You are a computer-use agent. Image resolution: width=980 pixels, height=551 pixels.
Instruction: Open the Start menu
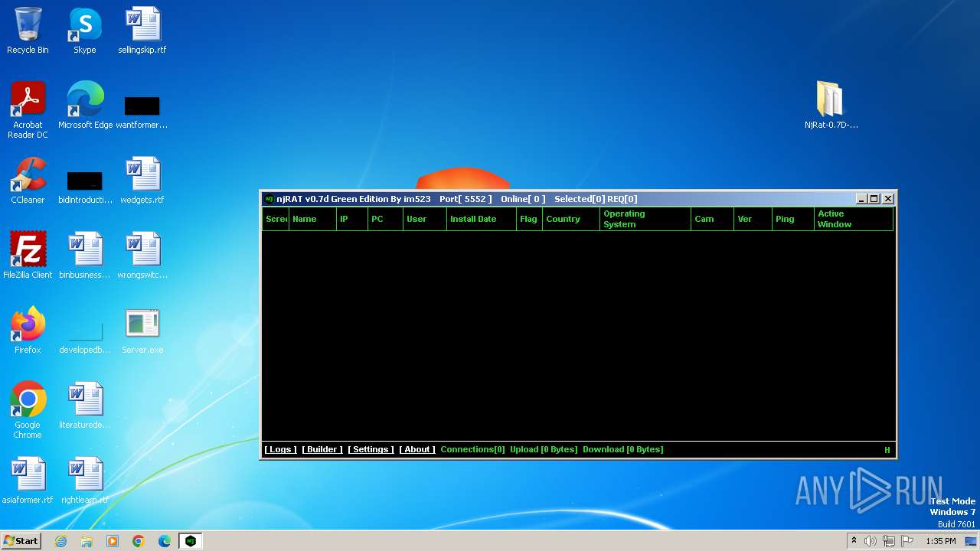(21, 541)
